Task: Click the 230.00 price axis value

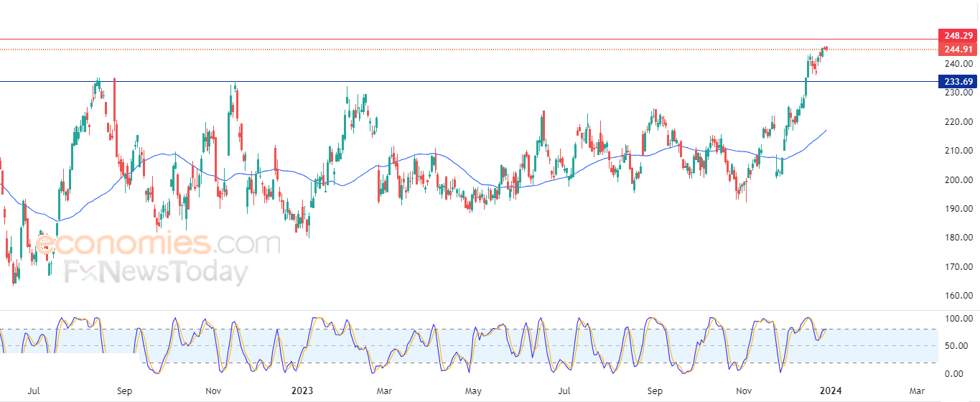Action: pyautogui.click(x=958, y=93)
